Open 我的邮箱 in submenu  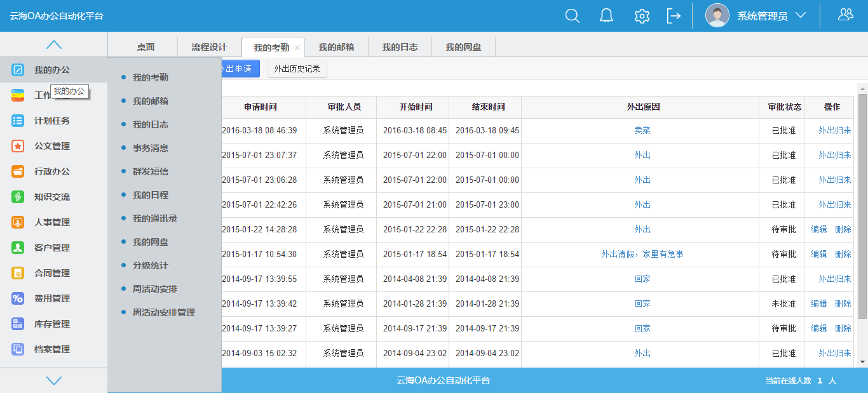coord(151,101)
